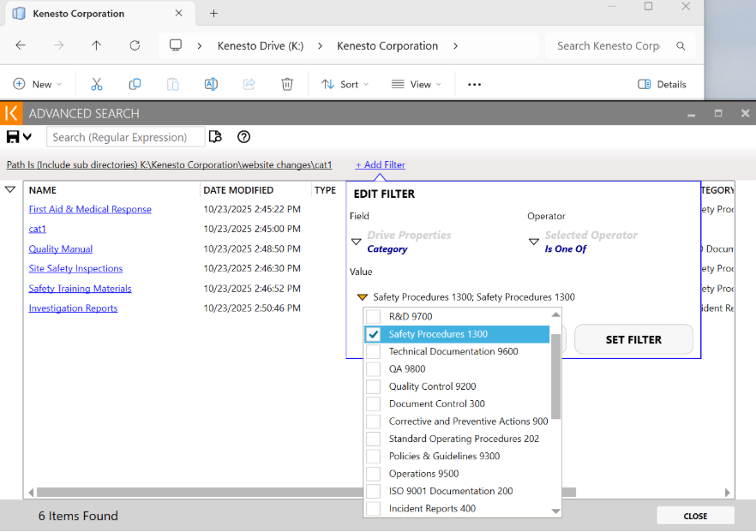Check the Policies & Guidelines 9300 checkbox

pos(373,456)
